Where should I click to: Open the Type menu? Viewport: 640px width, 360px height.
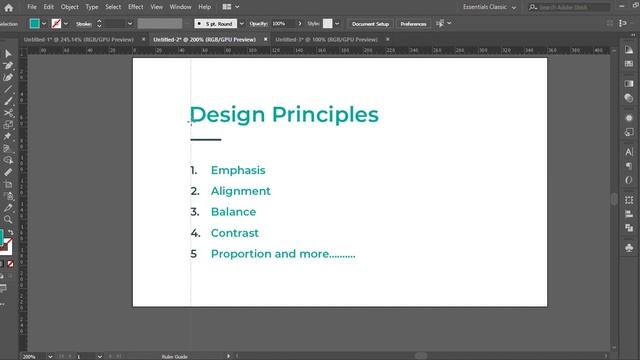tap(92, 7)
